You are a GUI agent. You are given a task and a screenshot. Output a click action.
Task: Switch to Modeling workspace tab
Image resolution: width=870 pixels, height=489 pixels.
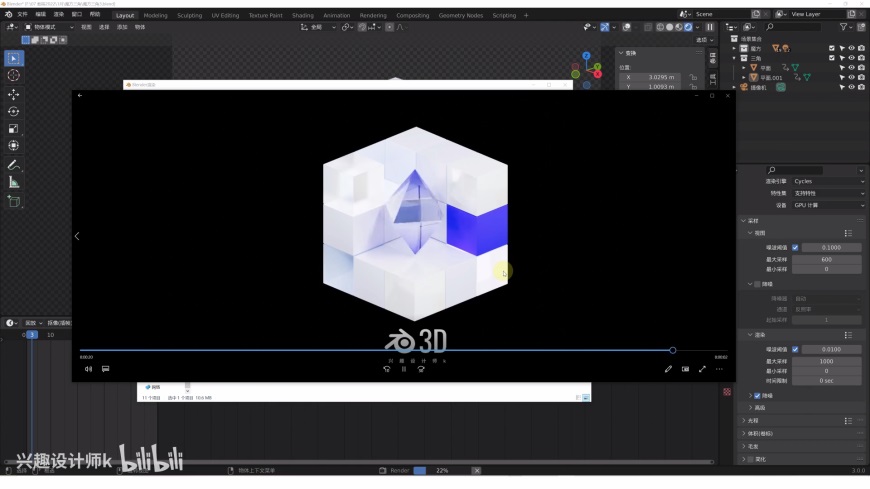[x=155, y=16]
